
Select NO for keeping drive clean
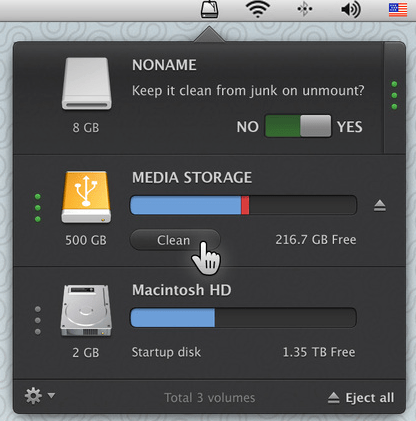247,127
